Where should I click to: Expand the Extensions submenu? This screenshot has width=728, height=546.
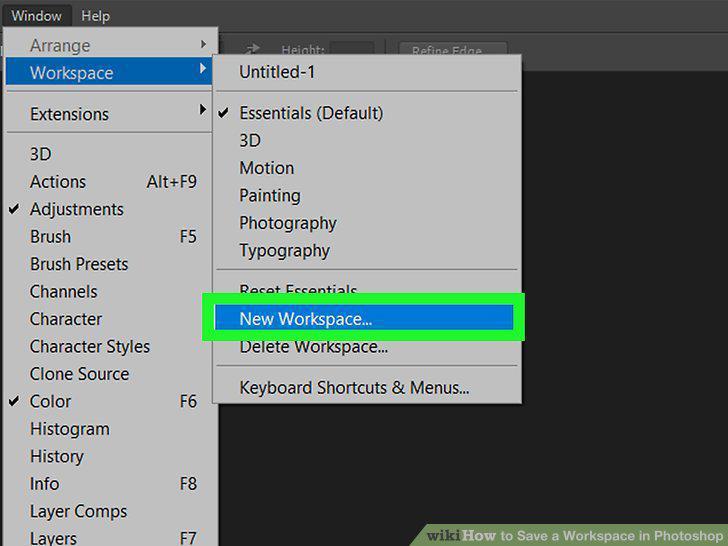[109, 114]
